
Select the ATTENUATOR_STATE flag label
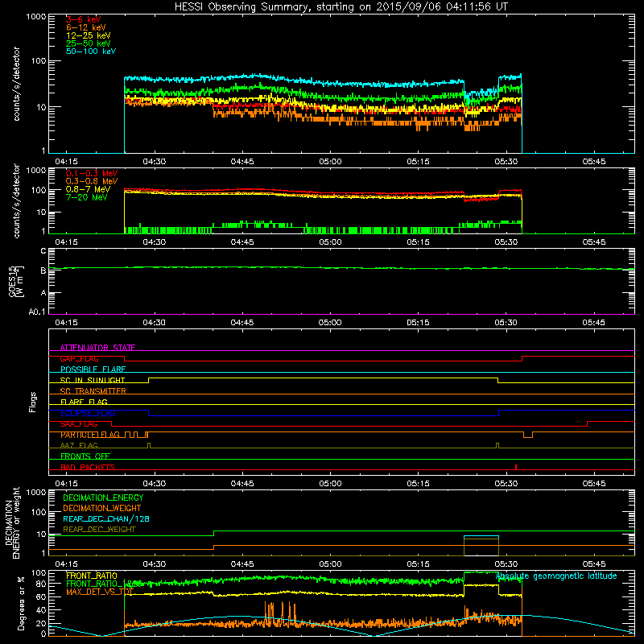pyautogui.click(x=97, y=348)
